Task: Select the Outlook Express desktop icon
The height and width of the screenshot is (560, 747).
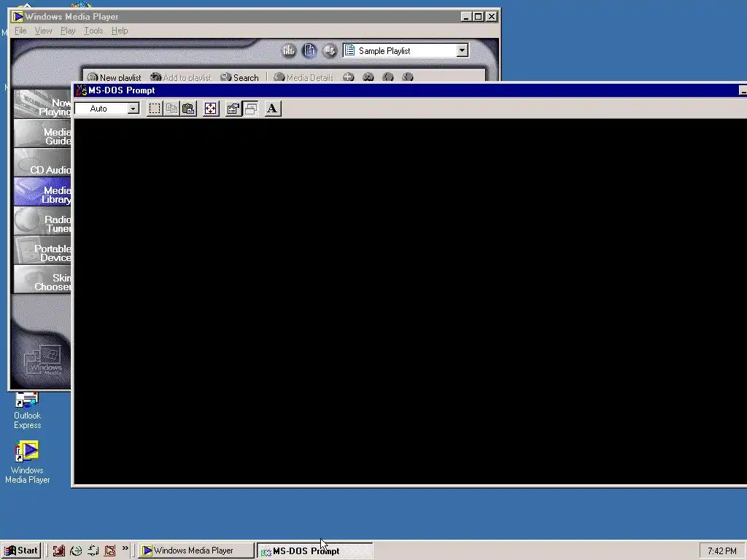Action: 27,411
